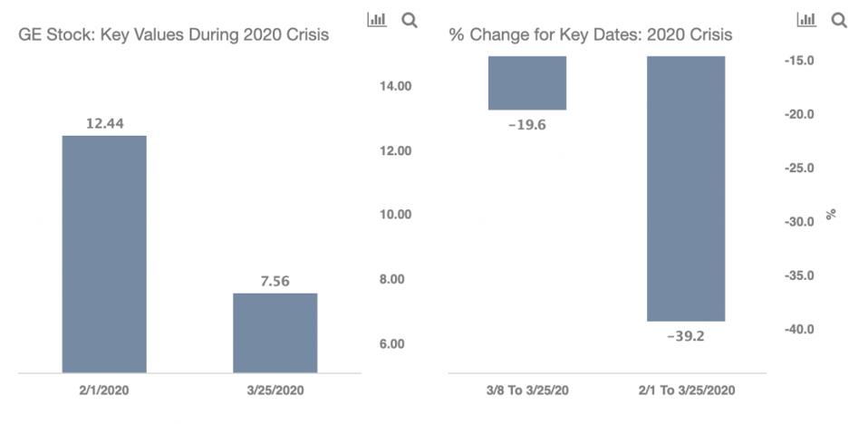Click the 3/8 To 3/25/20 change bar
The image size is (868, 424).
527,82
